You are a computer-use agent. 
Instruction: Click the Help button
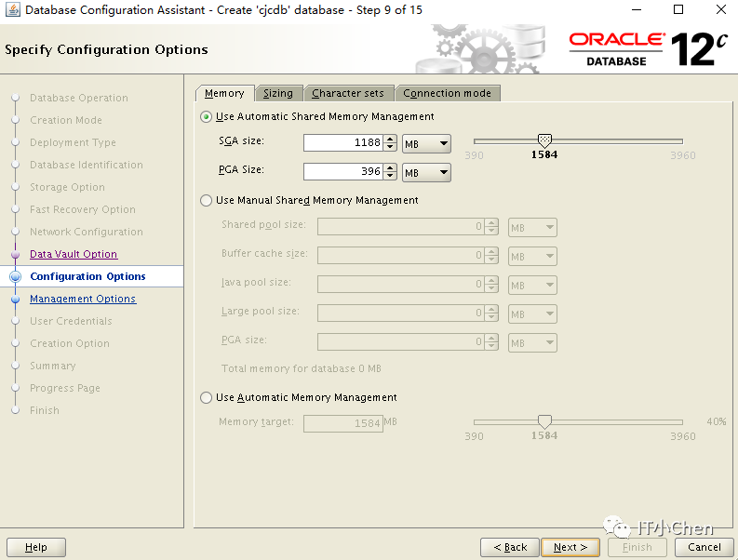tap(35, 547)
